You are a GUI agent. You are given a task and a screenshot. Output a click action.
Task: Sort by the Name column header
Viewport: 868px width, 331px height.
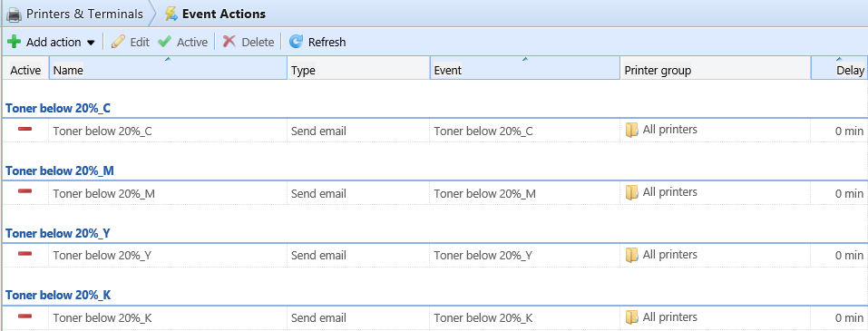click(x=169, y=68)
